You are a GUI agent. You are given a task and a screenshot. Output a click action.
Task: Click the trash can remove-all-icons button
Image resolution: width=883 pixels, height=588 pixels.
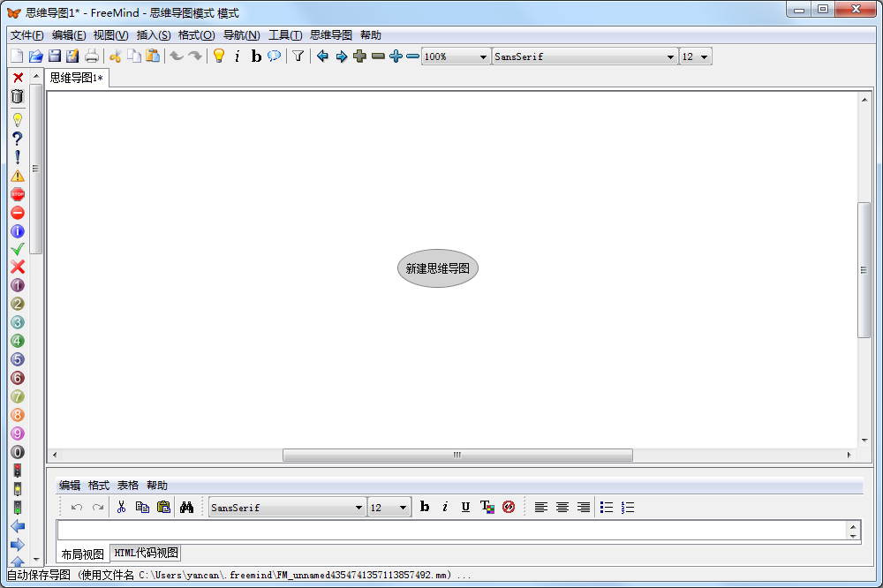pyautogui.click(x=18, y=96)
